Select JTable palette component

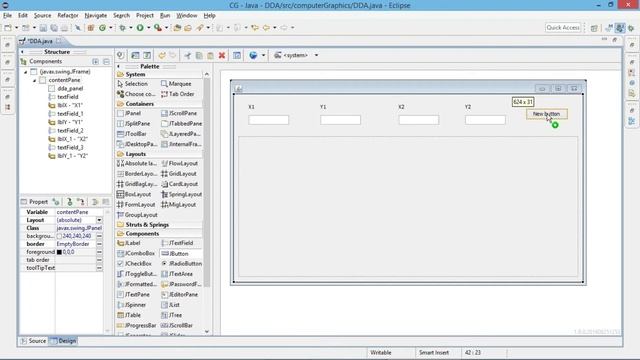point(129,315)
